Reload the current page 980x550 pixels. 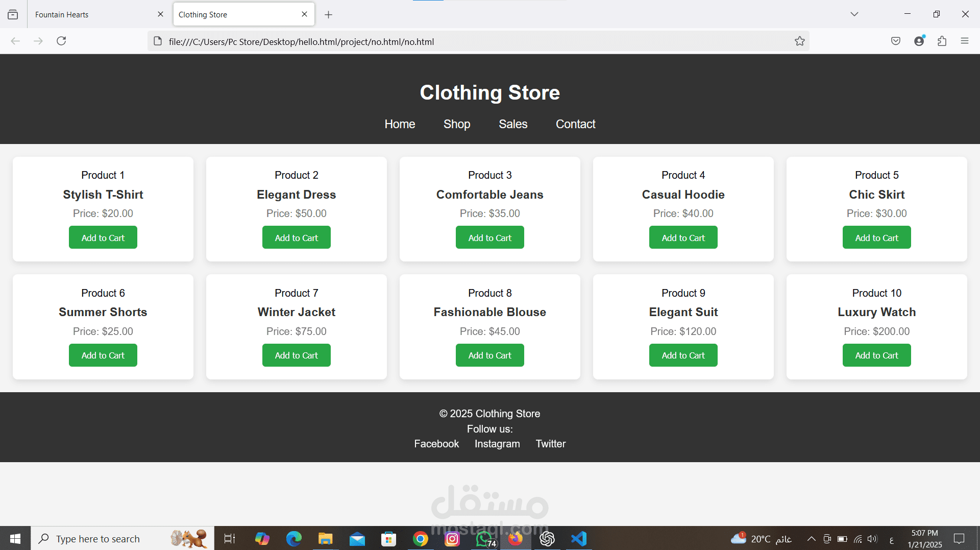click(x=61, y=41)
